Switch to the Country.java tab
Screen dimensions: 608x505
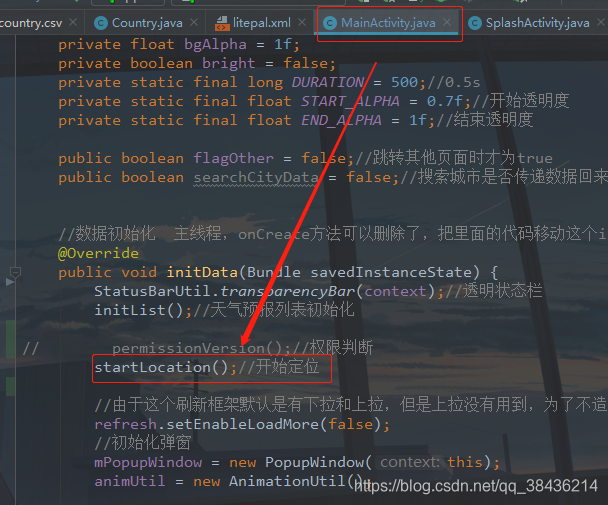click(x=147, y=23)
